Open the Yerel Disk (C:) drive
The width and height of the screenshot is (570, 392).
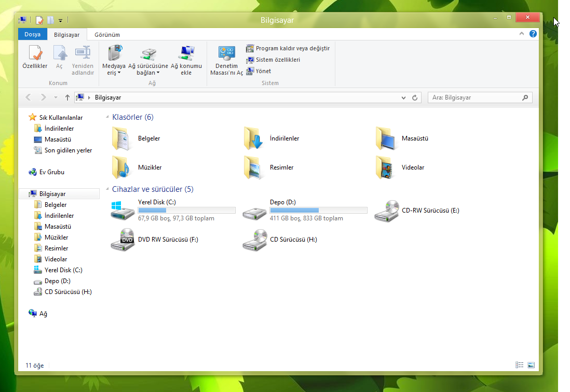(123, 211)
